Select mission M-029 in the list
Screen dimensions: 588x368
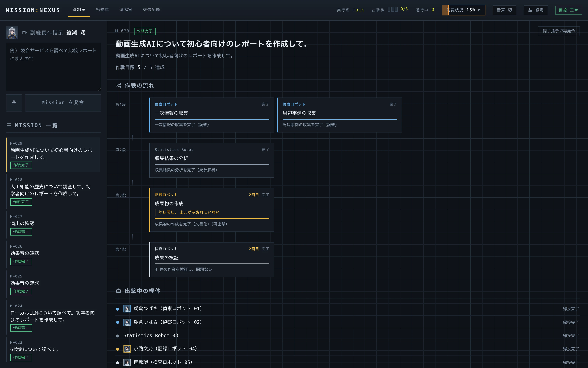pyautogui.click(x=53, y=155)
